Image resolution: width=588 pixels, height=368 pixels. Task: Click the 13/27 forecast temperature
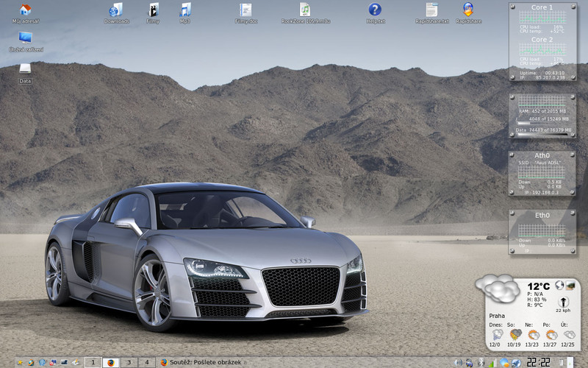point(550,344)
